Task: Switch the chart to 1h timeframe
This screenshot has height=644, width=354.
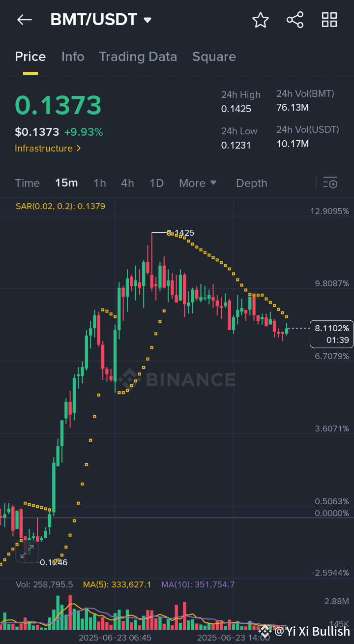Action: pyautogui.click(x=99, y=183)
